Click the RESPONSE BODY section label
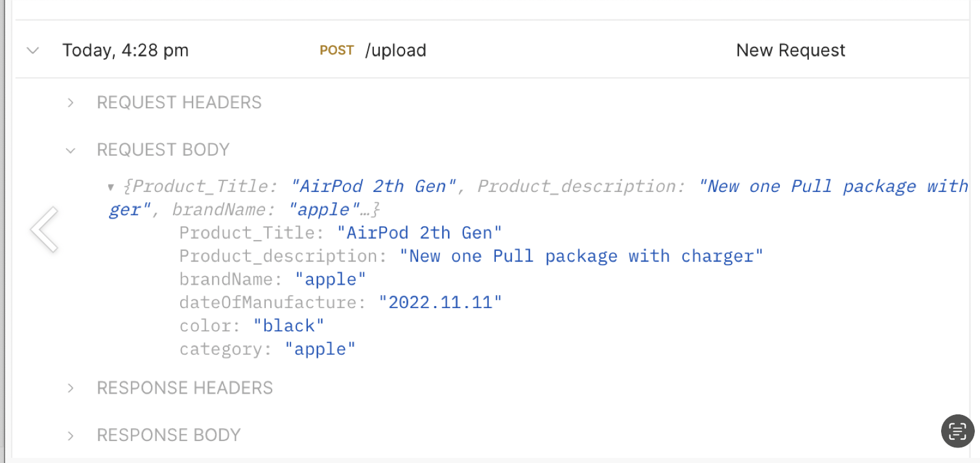The width and height of the screenshot is (980, 463). click(169, 435)
